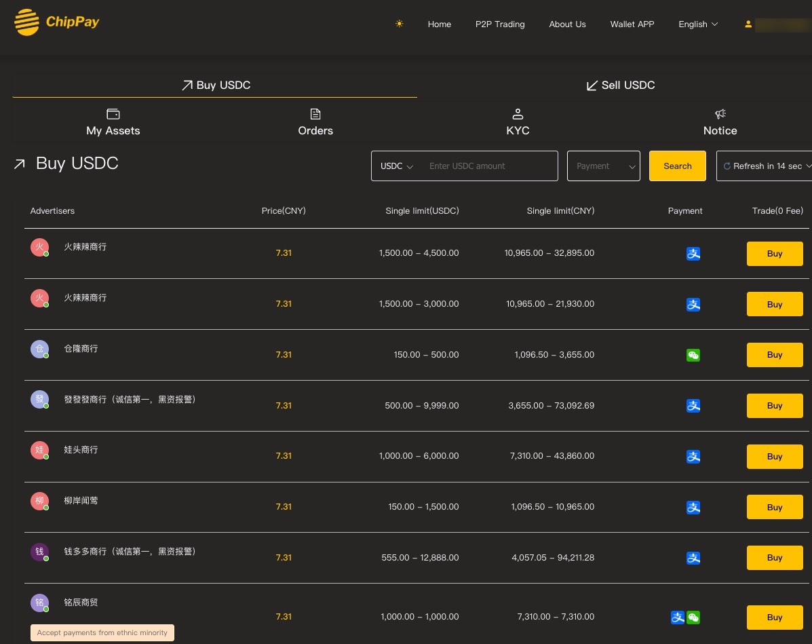Click Alipay icon in 钱多多商行 row
The width and height of the screenshot is (812, 644).
(x=693, y=558)
